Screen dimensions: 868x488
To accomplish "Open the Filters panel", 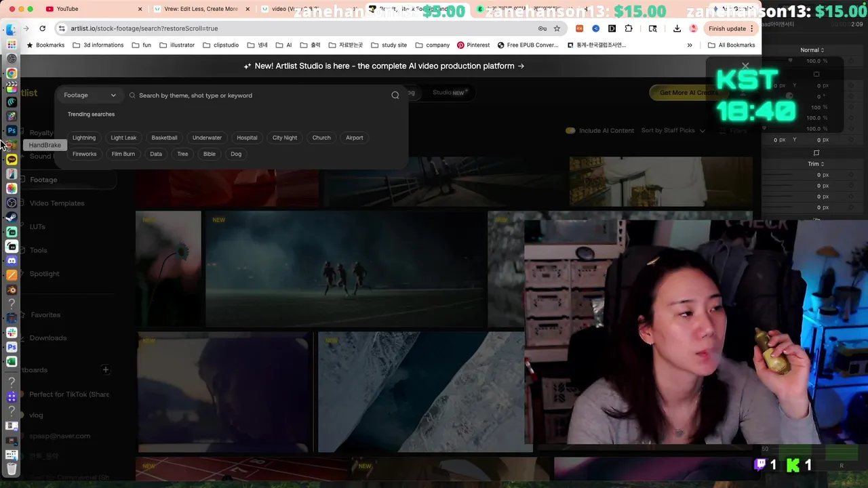I will tap(734, 131).
